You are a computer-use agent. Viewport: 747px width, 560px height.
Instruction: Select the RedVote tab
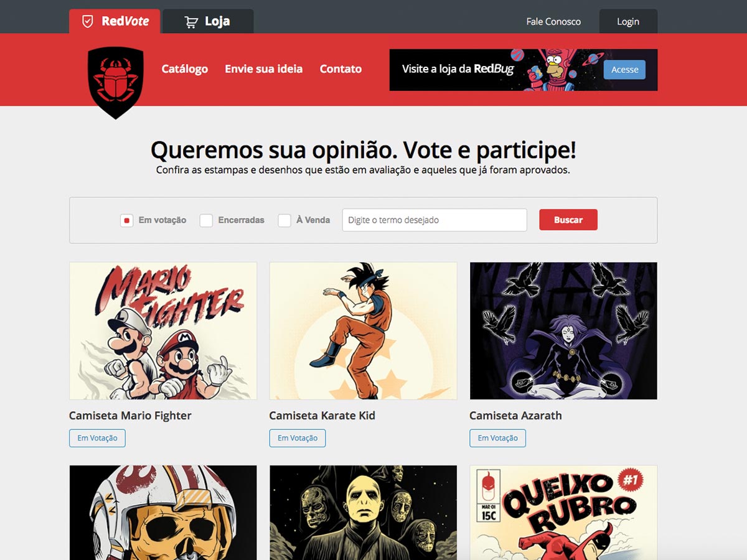click(115, 21)
